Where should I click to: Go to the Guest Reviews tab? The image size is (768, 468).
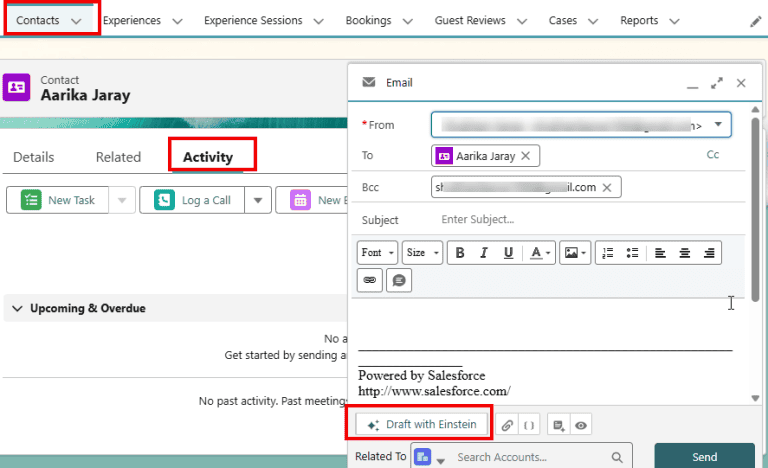tap(470, 21)
